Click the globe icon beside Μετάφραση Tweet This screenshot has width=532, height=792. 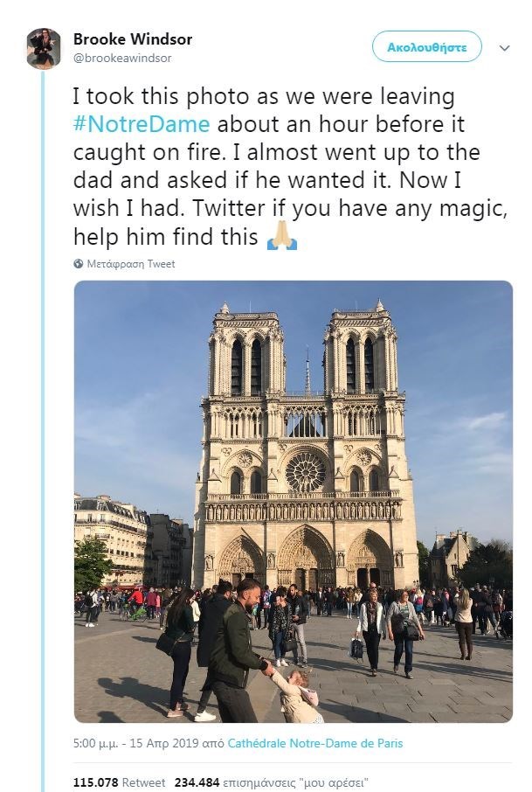(x=79, y=264)
